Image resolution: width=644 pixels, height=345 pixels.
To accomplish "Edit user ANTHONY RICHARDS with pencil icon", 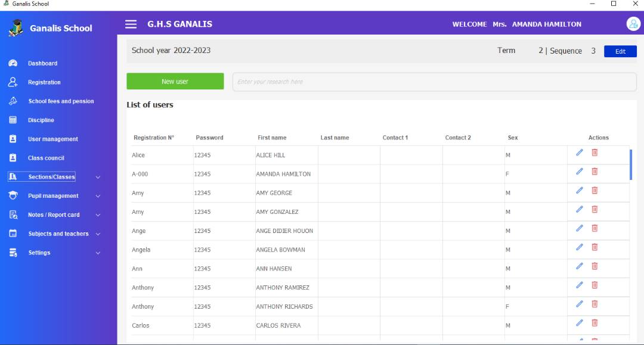I will [580, 303].
